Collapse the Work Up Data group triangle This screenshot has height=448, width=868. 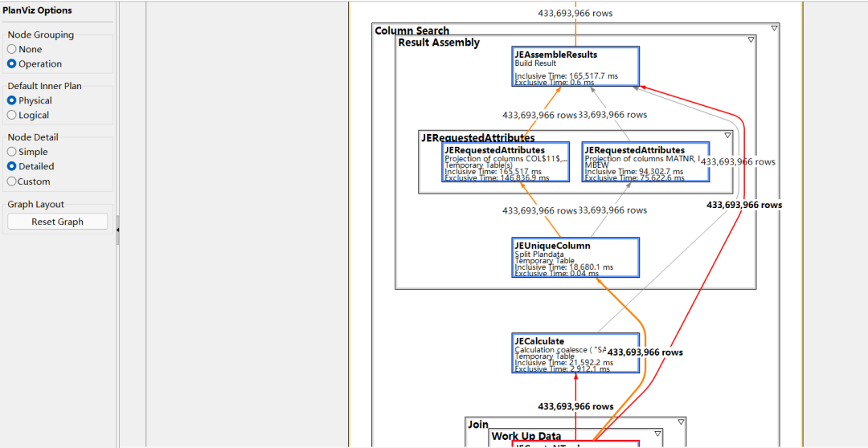[658, 434]
